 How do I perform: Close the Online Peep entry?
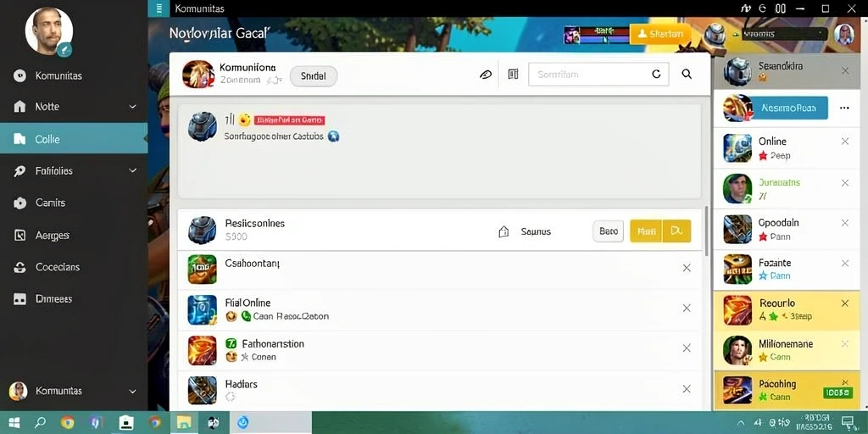click(845, 142)
